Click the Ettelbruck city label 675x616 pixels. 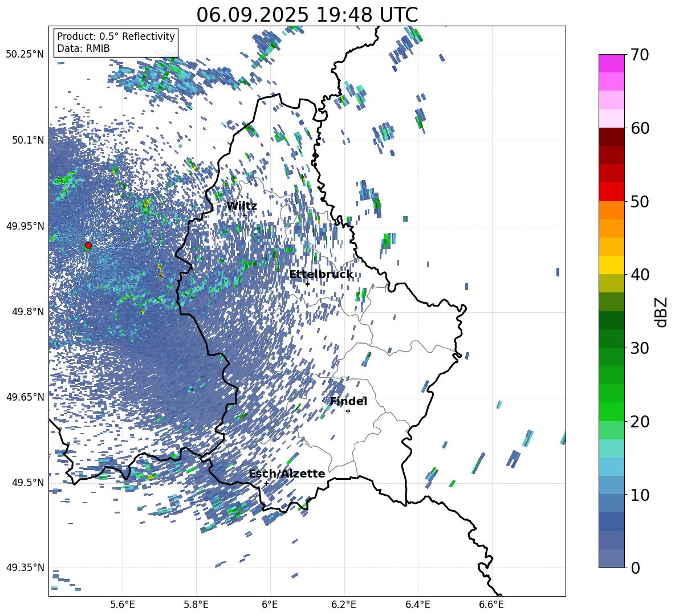(x=321, y=275)
